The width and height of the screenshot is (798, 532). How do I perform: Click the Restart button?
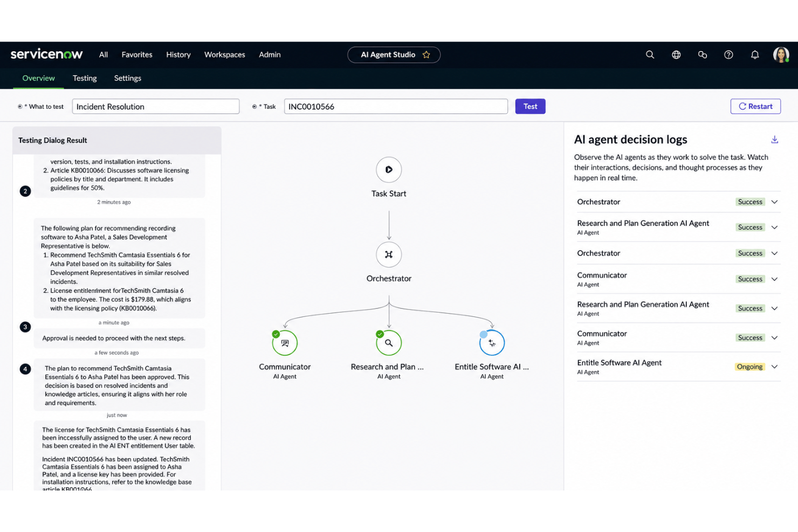click(x=755, y=106)
